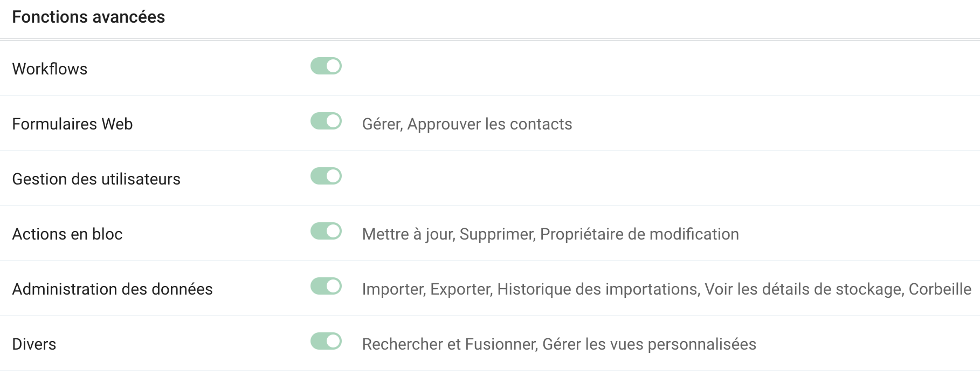Open 'Mettre à jour' bulk action permission
This screenshot has height=382, width=980.
408,234
